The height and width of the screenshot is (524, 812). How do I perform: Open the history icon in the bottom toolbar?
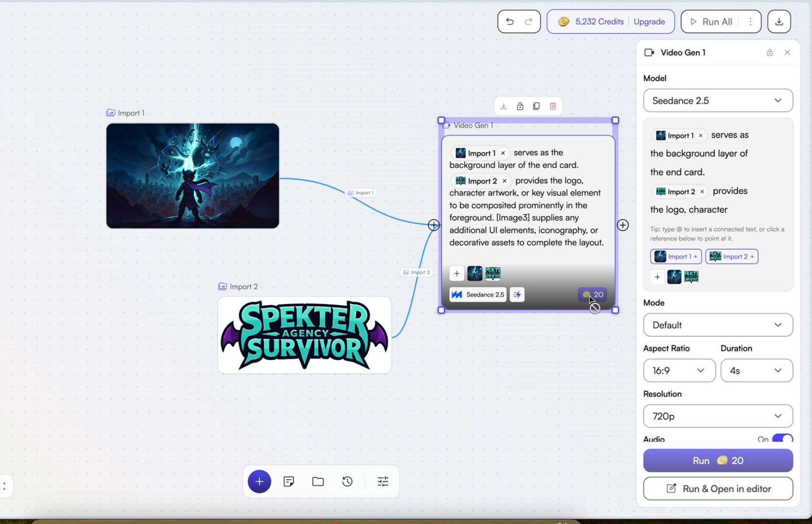tap(347, 481)
